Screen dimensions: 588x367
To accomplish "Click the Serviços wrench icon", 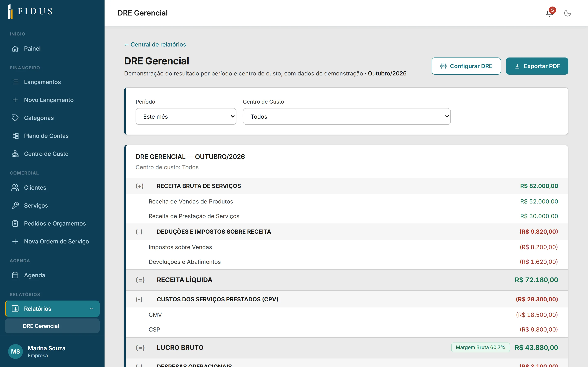I will click(15, 206).
